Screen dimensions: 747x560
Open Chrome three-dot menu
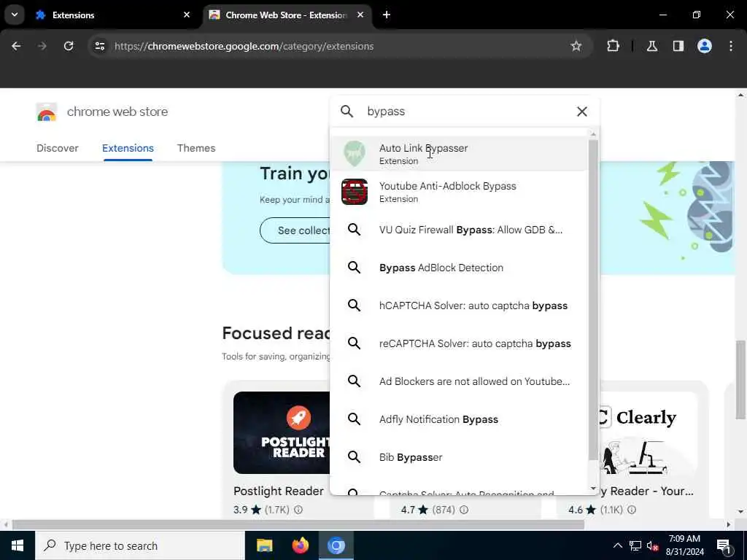tap(731, 46)
